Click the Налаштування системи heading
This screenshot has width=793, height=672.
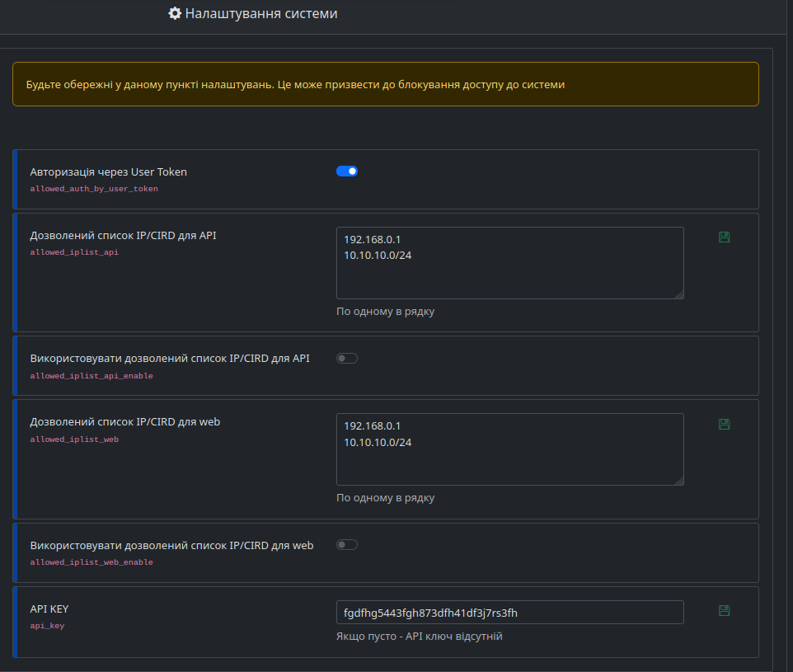261,13
